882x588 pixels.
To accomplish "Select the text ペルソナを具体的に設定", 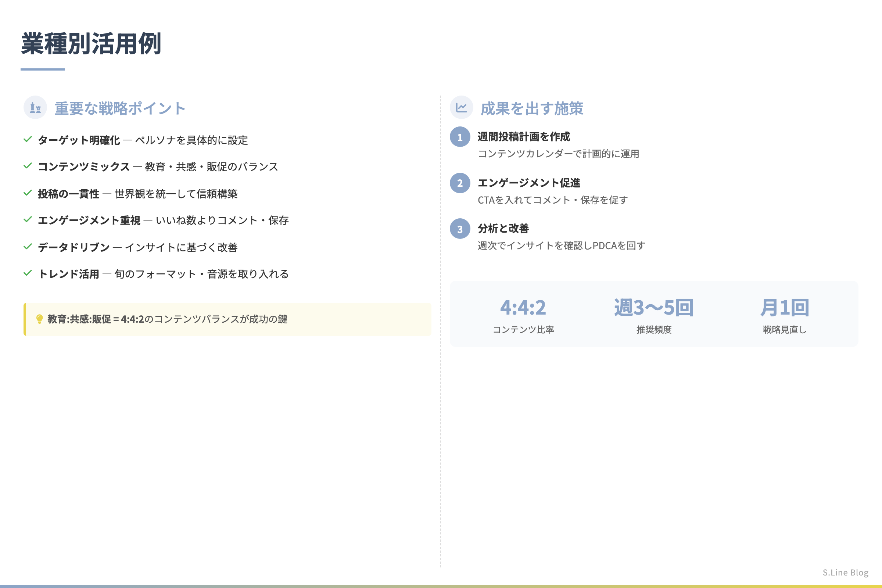I will (x=191, y=140).
